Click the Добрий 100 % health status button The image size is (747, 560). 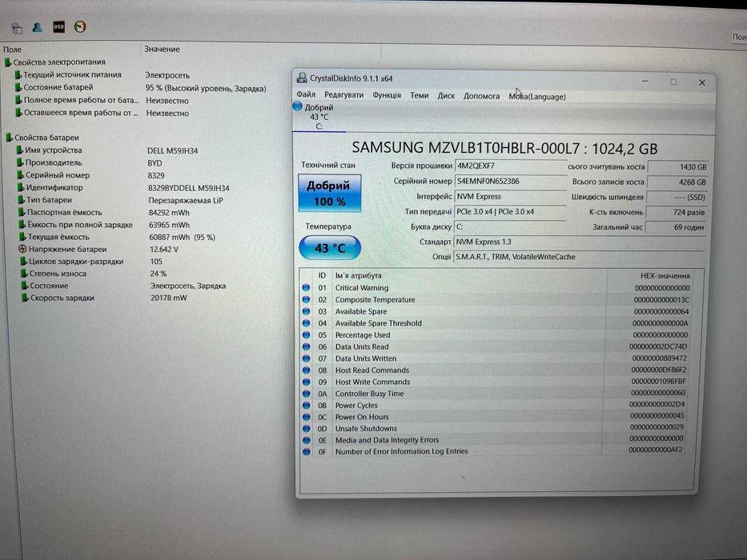pos(330,193)
